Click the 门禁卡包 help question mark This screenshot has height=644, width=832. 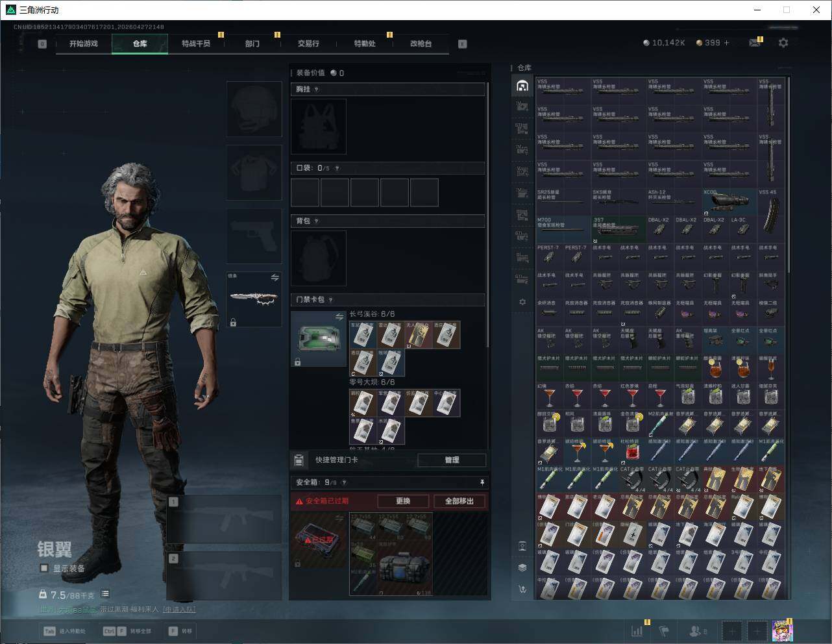click(331, 300)
